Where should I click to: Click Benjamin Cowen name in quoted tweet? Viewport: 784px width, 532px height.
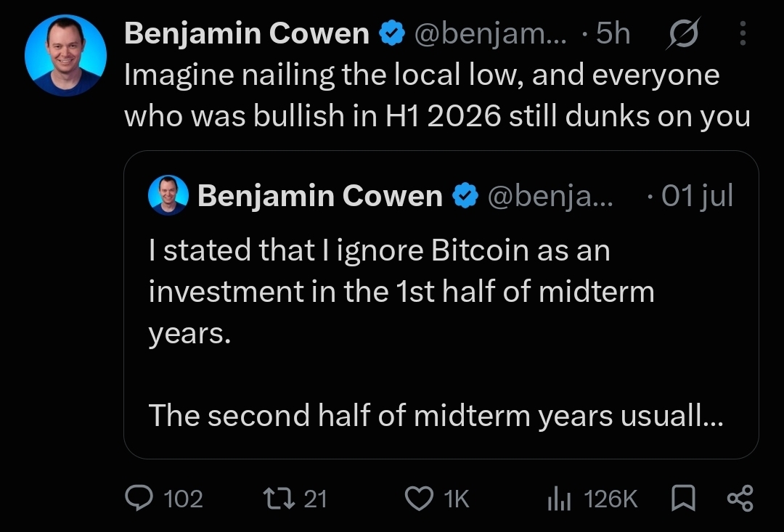tap(320, 195)
